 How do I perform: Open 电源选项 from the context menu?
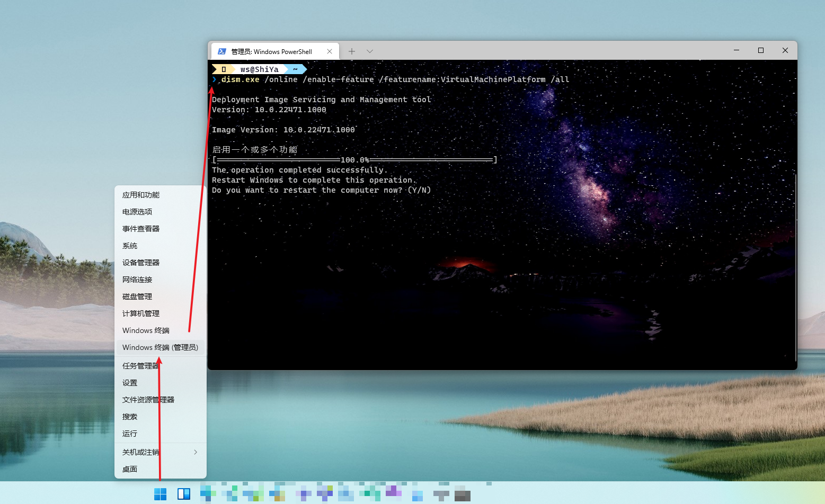tap(161, 212)
